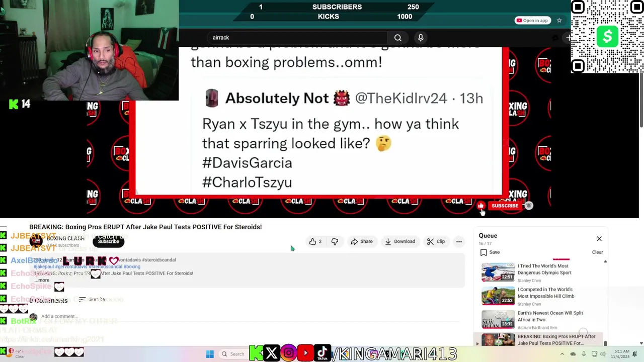Play 'Earth's Newest Ocean Will Split Africa in Two'
Viewport: 644px width, 362px height.
coord(541,320)
